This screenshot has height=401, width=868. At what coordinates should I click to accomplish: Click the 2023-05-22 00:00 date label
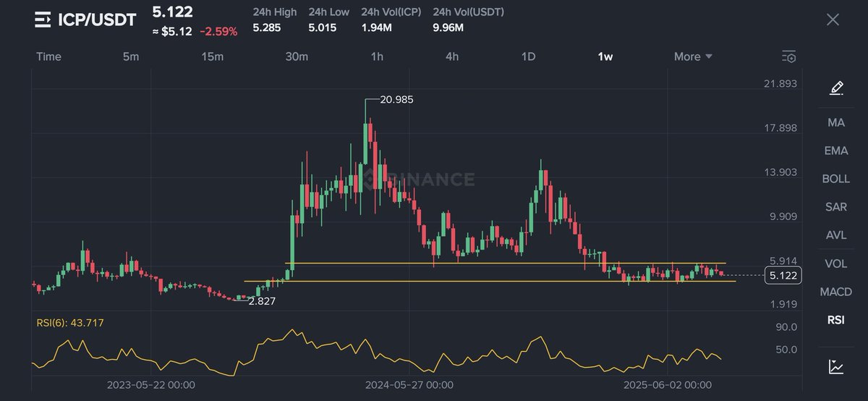pos(150,385)
